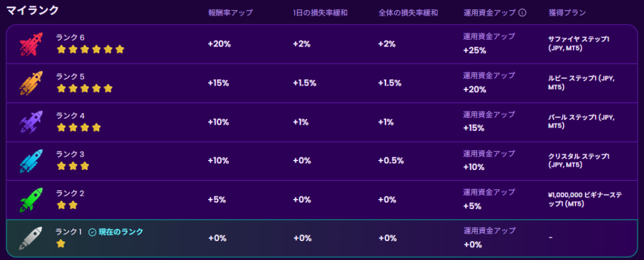Click the マイランク heading
This screenshot has width=644, height=260.
click(x=33, y=11)
